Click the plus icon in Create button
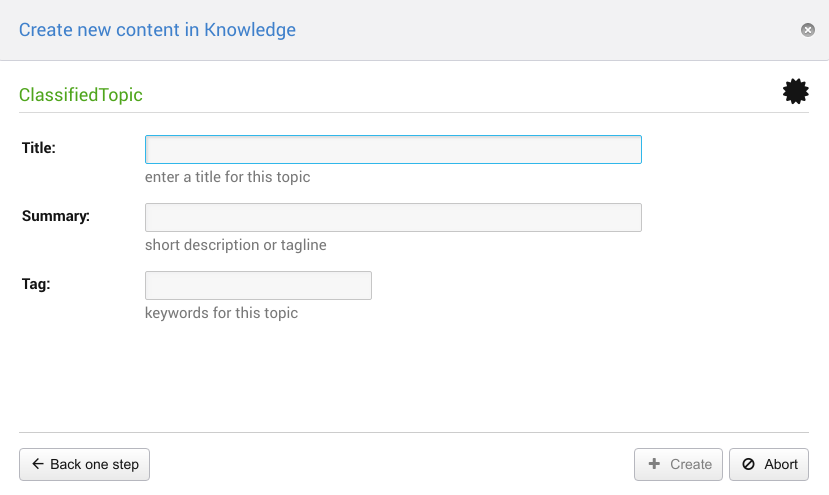829x495 pixels. point(654,464)
